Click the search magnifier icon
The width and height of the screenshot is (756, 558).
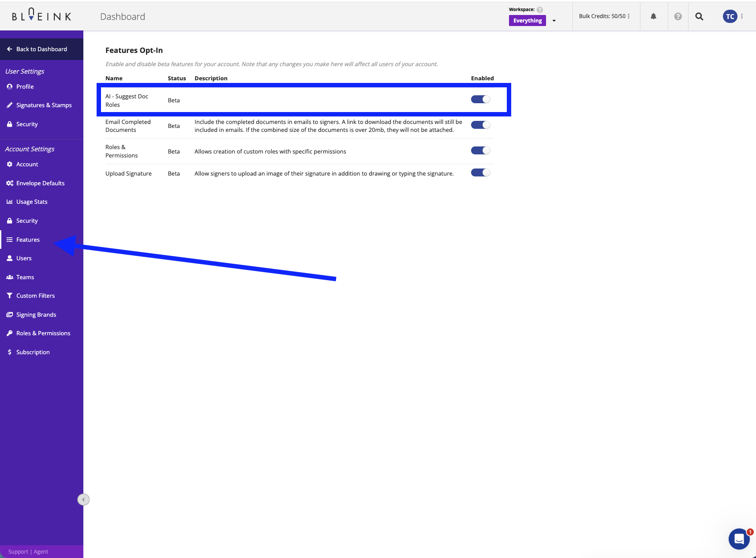699,16
